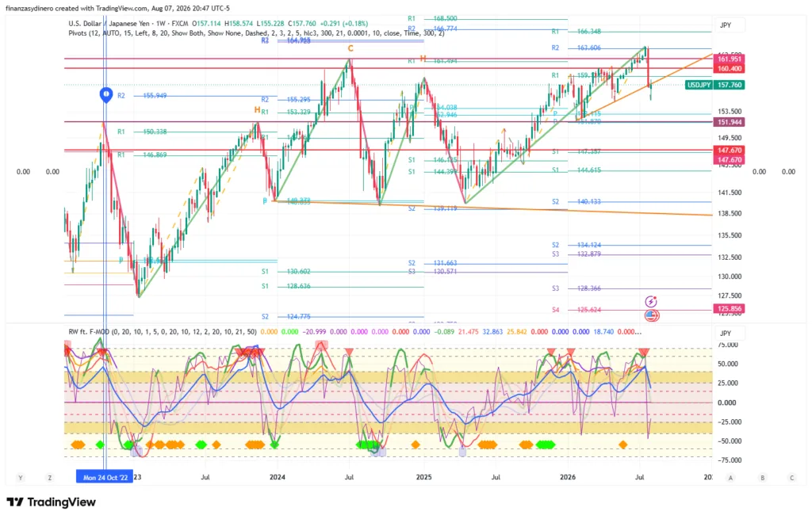The height and width of the screenshot is (519, 812).
Task: Click the R1 168.500 pivot label
Action: click(x=432, y=18)
